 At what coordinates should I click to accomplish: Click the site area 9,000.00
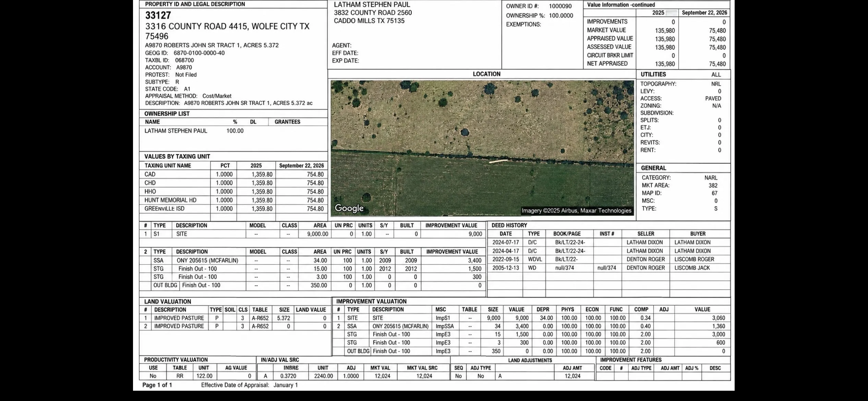click(317, 234)
